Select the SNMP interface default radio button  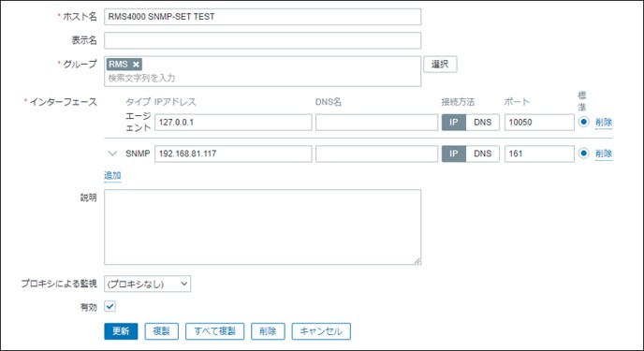[x=583, y=154]
